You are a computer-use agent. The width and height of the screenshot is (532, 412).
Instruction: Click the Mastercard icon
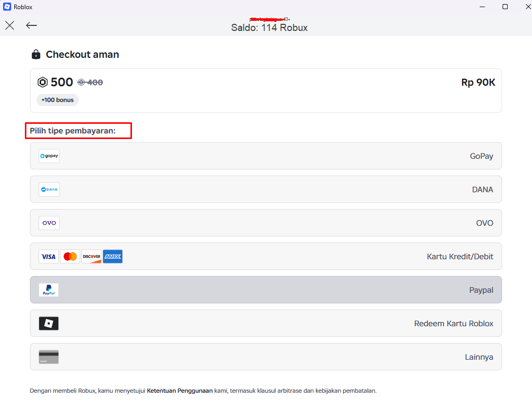pos(70,257)
